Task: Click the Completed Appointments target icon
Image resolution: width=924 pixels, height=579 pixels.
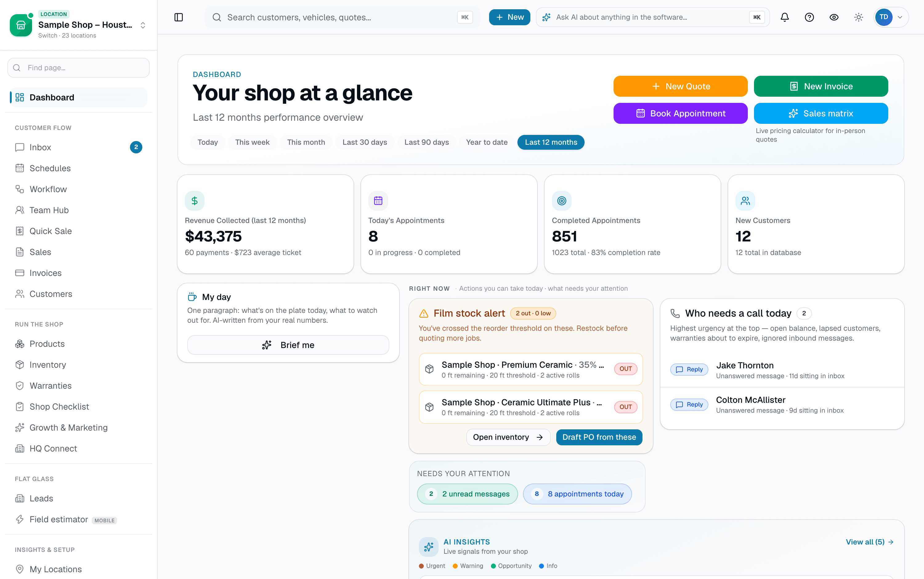Action: [561, 201]
